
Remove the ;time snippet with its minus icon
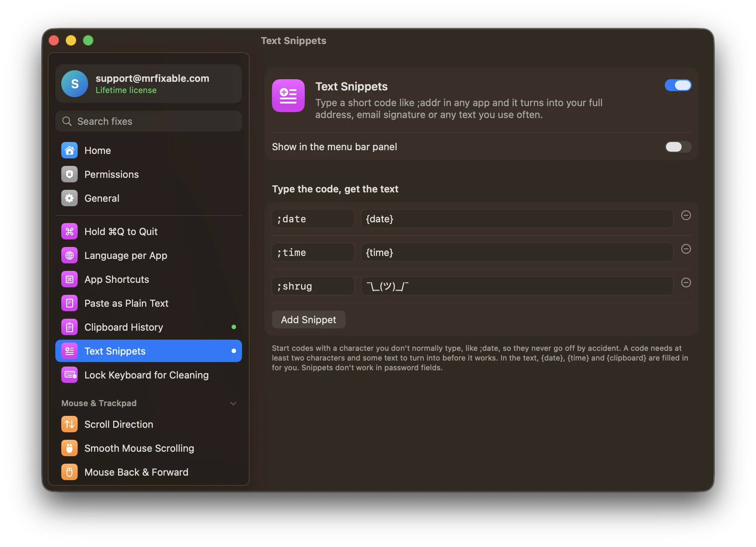[686, 249]
